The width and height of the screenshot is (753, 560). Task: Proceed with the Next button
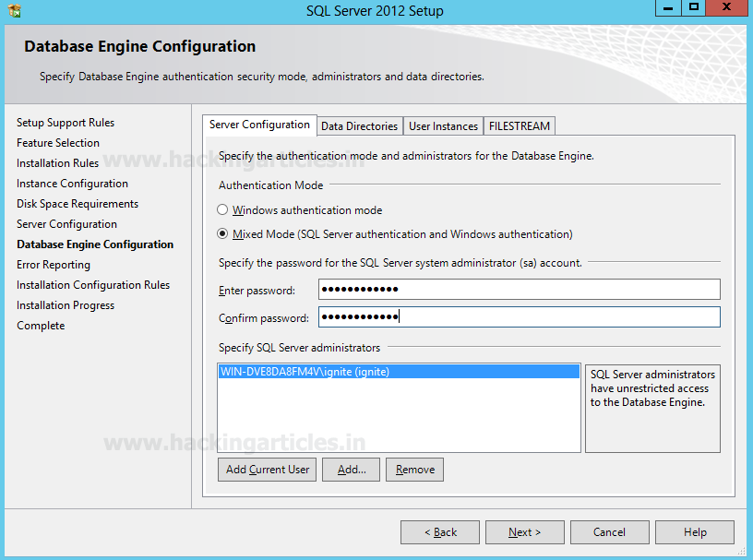tap(525, 532)
